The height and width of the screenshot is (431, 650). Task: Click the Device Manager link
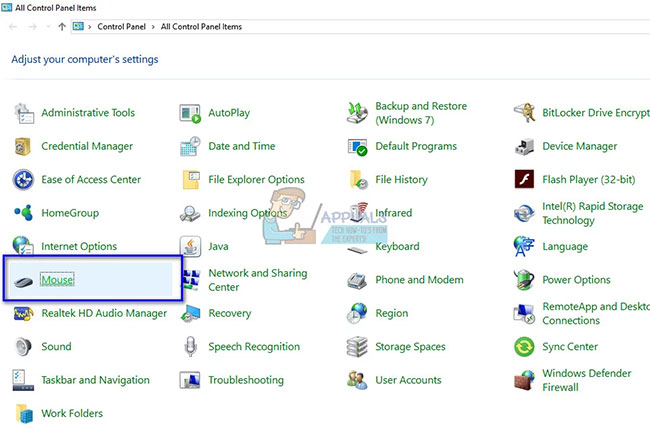(x=580, y=146)
